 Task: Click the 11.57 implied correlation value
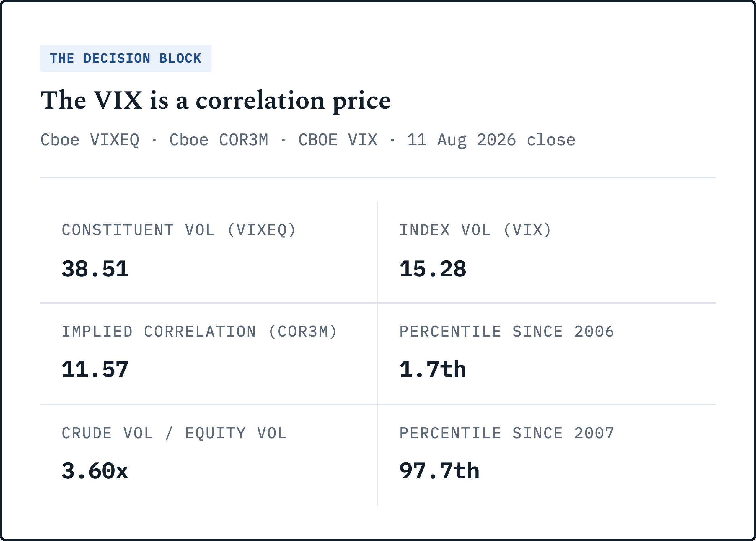95,369
